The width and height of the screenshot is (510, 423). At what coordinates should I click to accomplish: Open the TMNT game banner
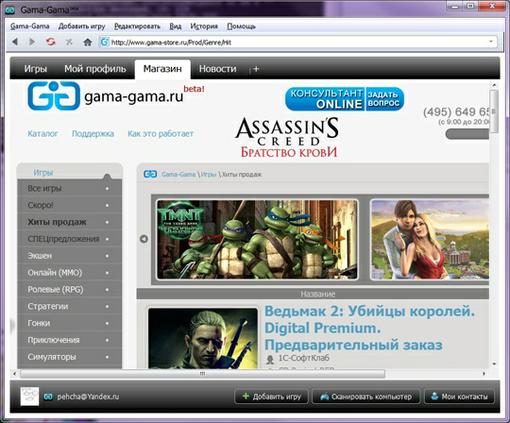point(257,239)
